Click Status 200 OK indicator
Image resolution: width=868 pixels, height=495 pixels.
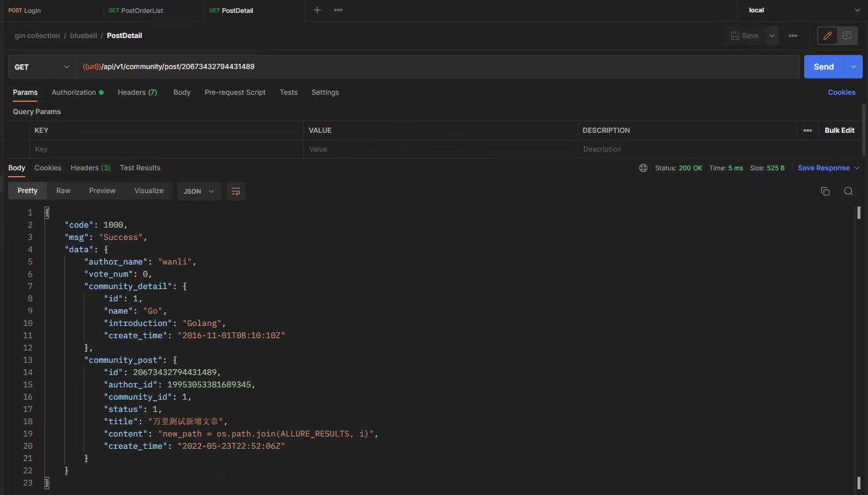678,168
